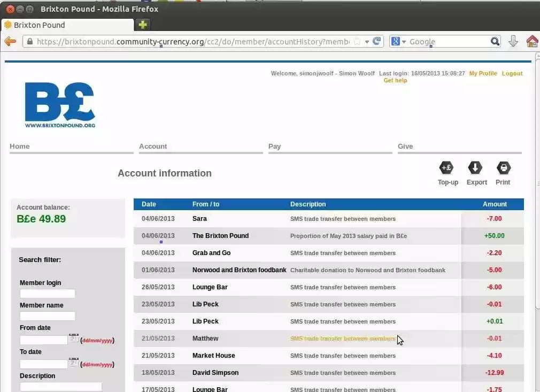This screenshot has height=392, width=540.
Task: Click the Logout link
Action: pos(512,73)
